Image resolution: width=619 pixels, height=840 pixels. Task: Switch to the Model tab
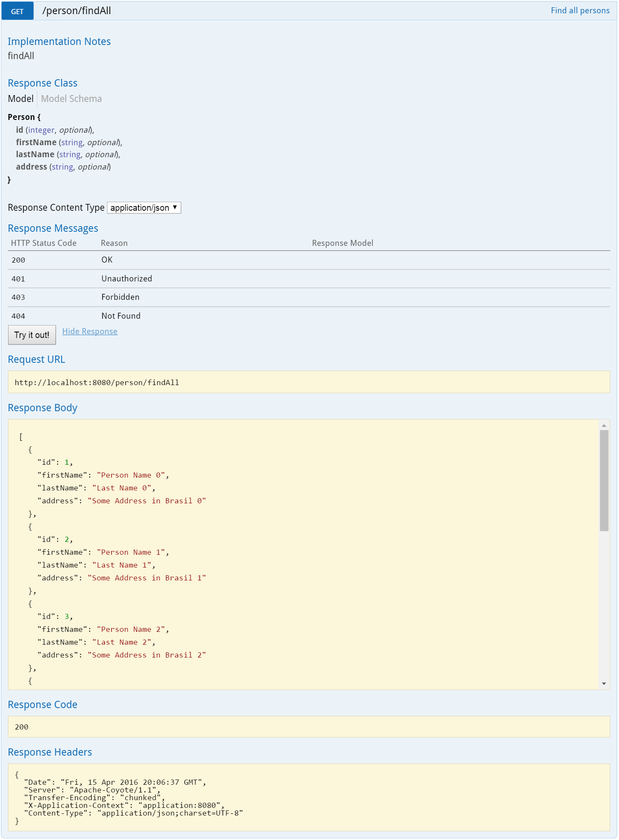click(21, 99)
